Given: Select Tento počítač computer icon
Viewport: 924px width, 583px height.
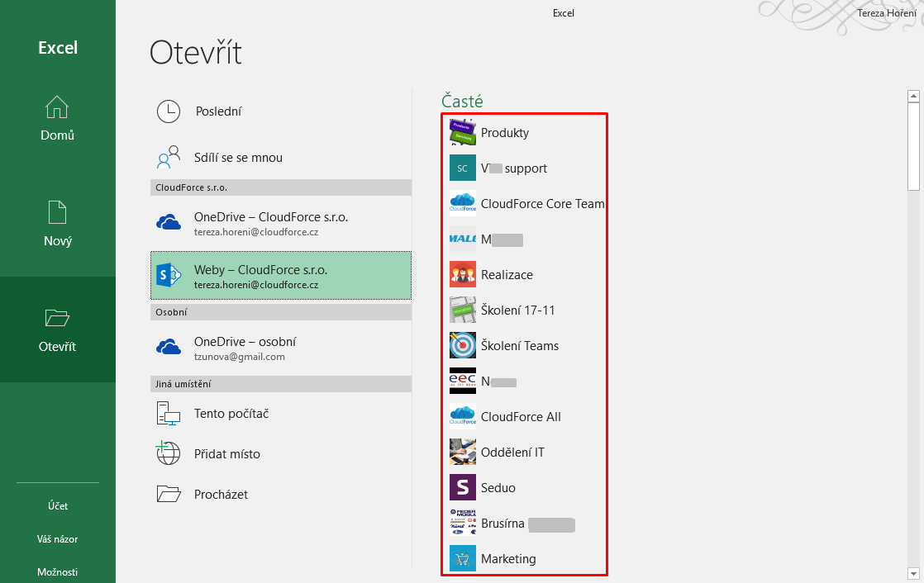Looking at the screenshot, I should pos(169,413).
